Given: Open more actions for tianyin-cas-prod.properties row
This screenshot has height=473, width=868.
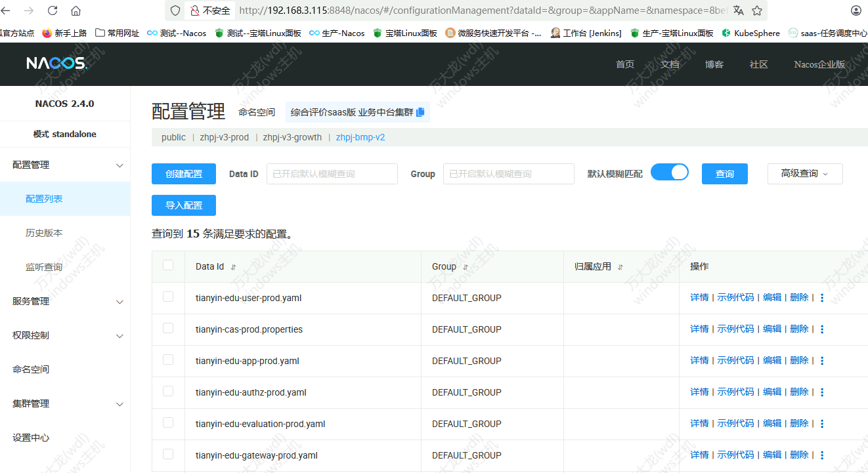Looking at the screenshot, I should (x=822, y=329).
